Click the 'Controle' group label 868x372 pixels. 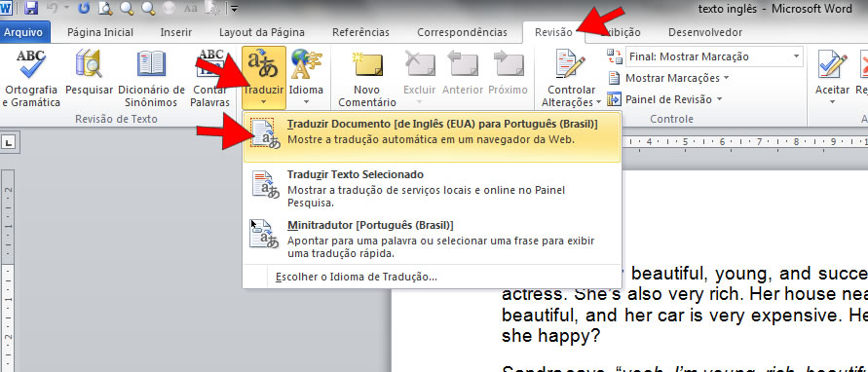(x=671, y=119)
